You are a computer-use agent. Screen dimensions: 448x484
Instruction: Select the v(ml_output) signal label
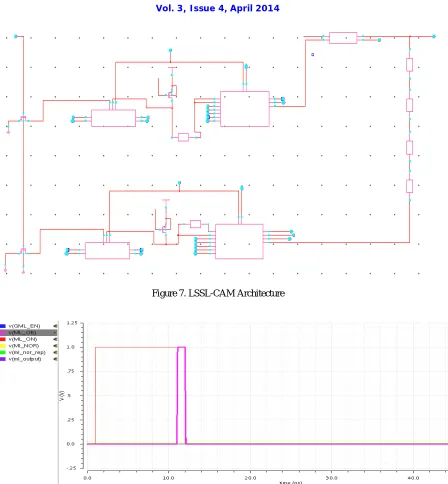pyautogui.click(x=25, y=359)
